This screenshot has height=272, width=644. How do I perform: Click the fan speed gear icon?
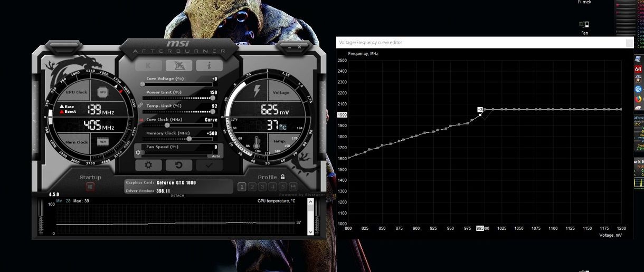pyautogui.click(x=138, y=153)
